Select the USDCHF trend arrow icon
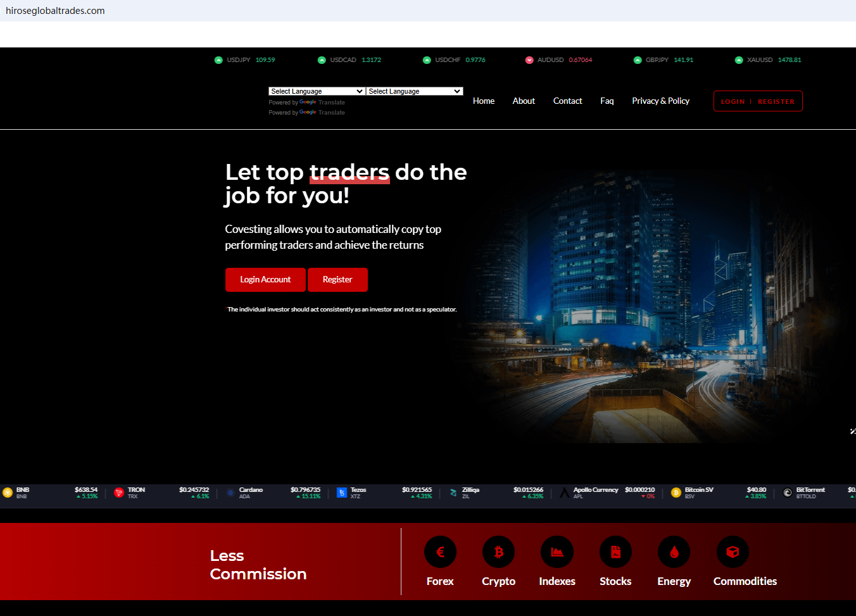856x616 pixels. coord(427,60)
